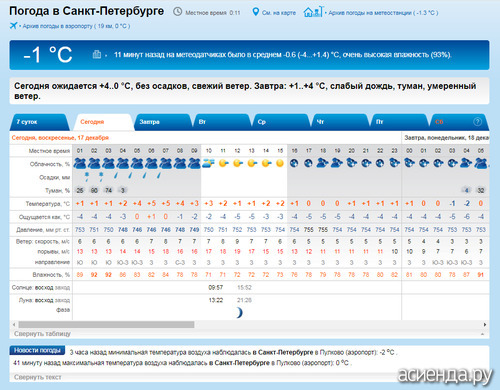Click the horizontal scrollbar thumb

click(x=106, y=324)
